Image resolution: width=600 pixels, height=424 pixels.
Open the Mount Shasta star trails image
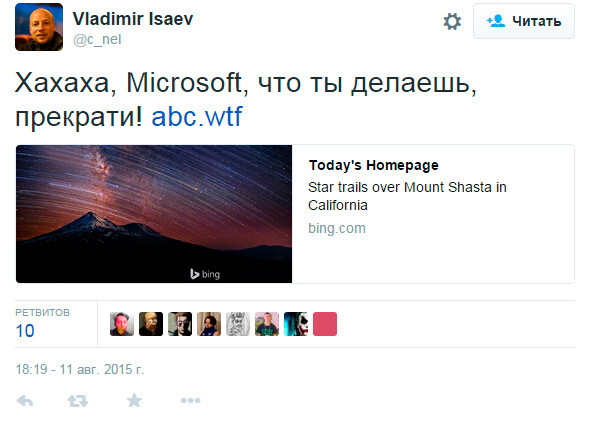(x=154, y=214)
